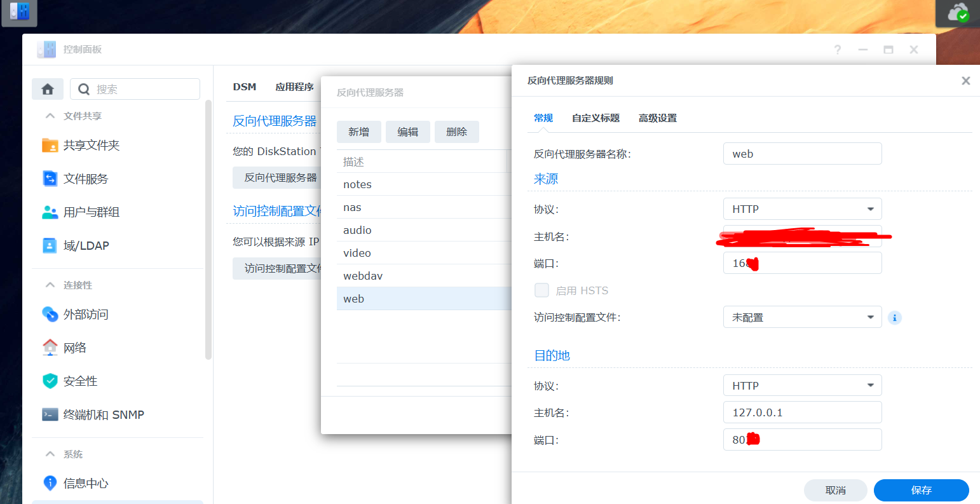Image resolution: width=980 pixels, height=504 pixels.
Task: Click source port (端口) field
Action: click(x=803, y=263)
